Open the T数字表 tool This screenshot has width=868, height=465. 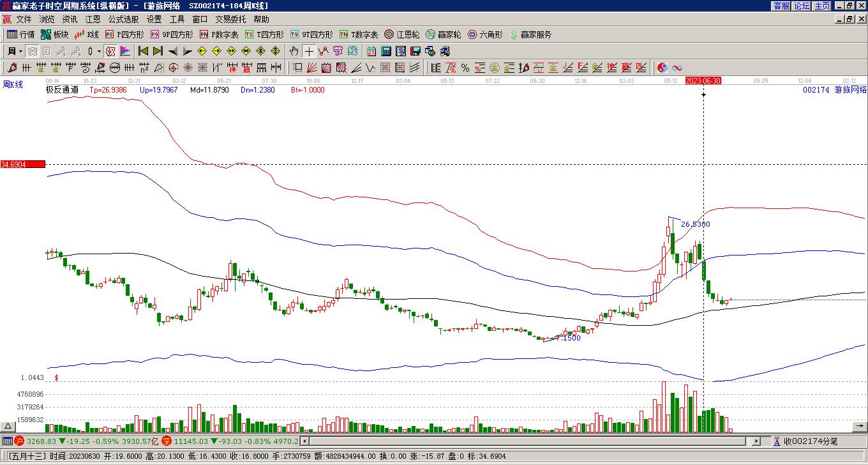359,34
